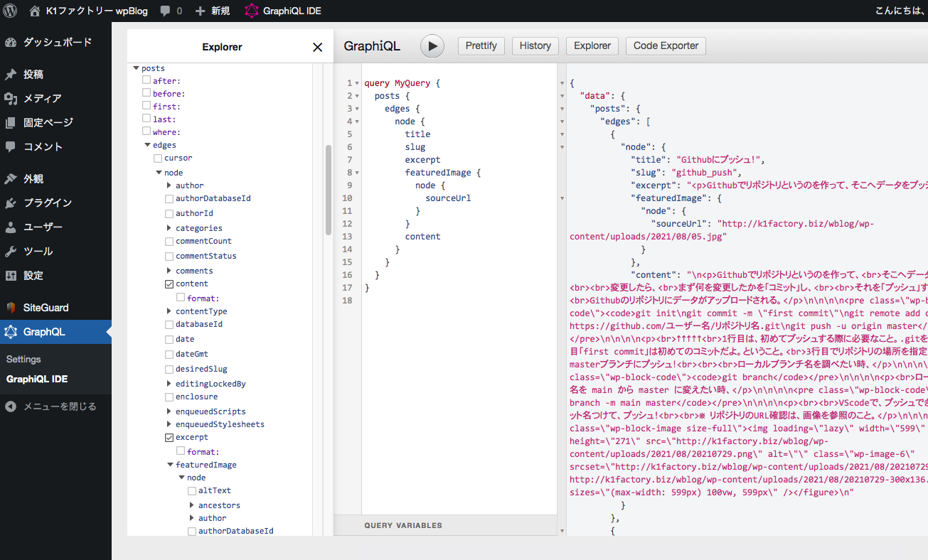Open the GraphiQL IDE admin bar icon
Image resolution: width=928 pixels, height=560 pixels.
(x=252, y=11)
